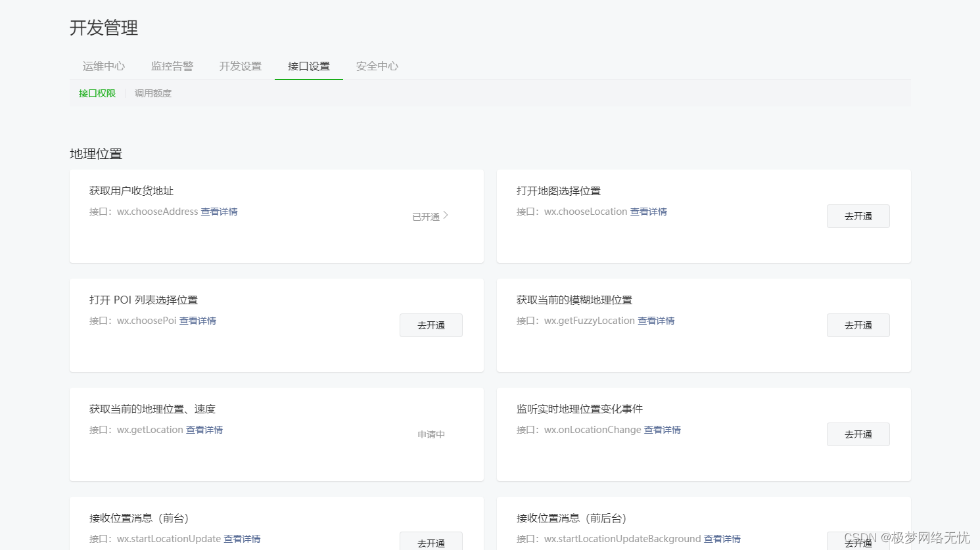View details for wx.chooseAddress

point(220,212)
